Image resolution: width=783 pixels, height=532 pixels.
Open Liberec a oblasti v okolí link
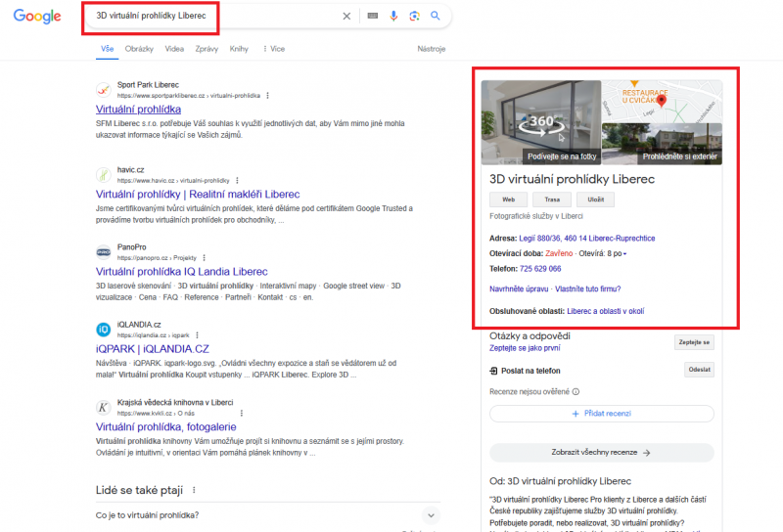click(x=605, y=311)
